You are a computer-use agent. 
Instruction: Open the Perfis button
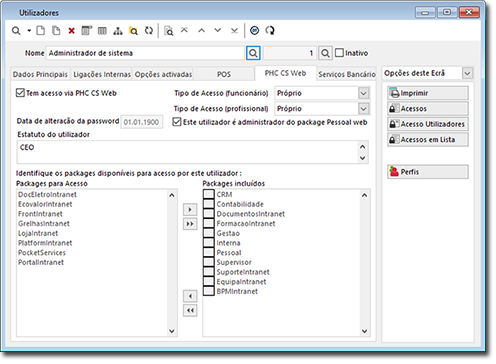[428, 172]
